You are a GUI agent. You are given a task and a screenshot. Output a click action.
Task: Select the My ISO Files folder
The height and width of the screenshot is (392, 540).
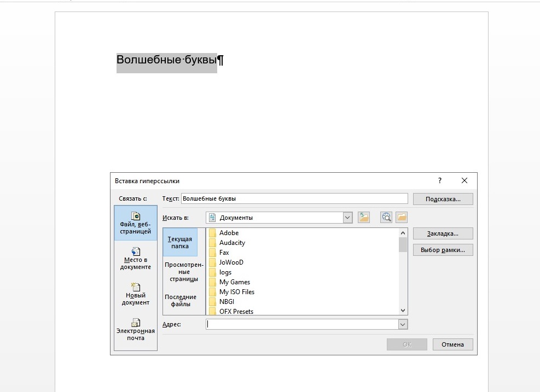(x=232, y=292)
